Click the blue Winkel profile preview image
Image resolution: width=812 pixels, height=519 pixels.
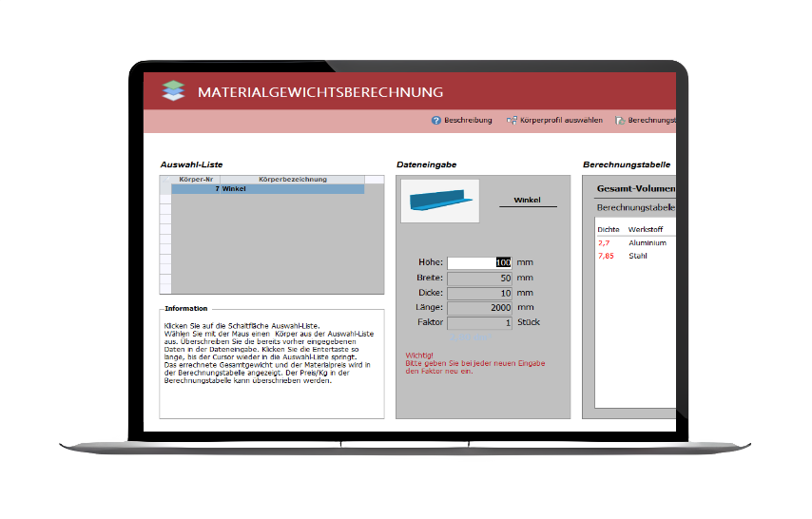(x=440, y=201)
